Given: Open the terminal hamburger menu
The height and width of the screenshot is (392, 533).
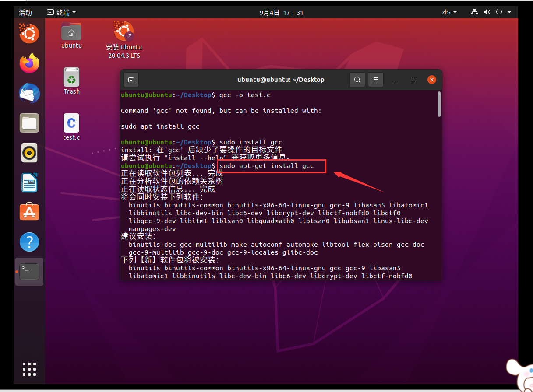Looking at the screenshot, I should pyautogui.click(x=376, y=80).
